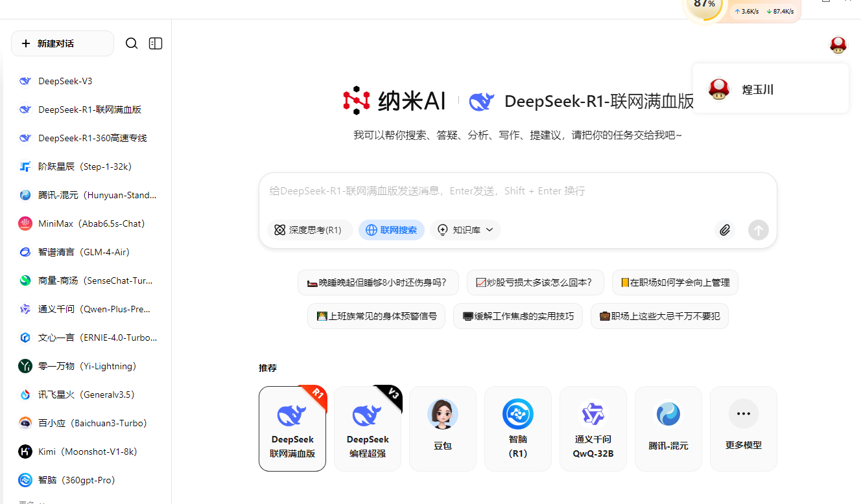Image resolution: width=861 pixels, height=504 pixels.
Task: Open 通义千问 Qwen-Plus model in sidebar
Action: [x=86, y=309]
